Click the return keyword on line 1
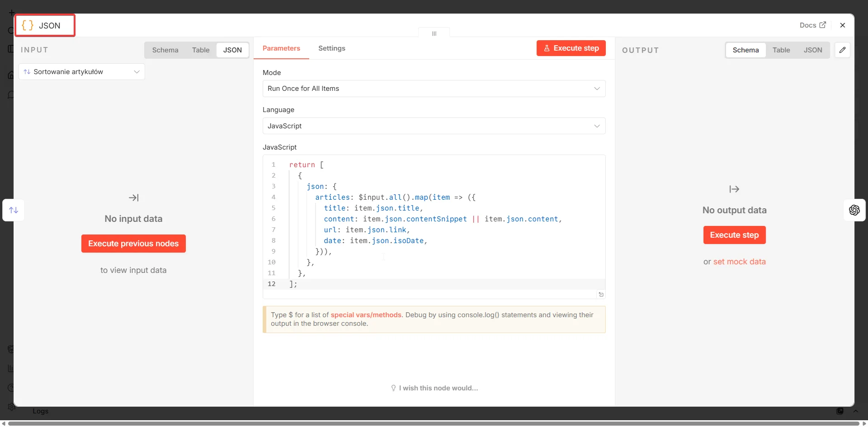Screen dimensions: 868x427 click(302, 165)
